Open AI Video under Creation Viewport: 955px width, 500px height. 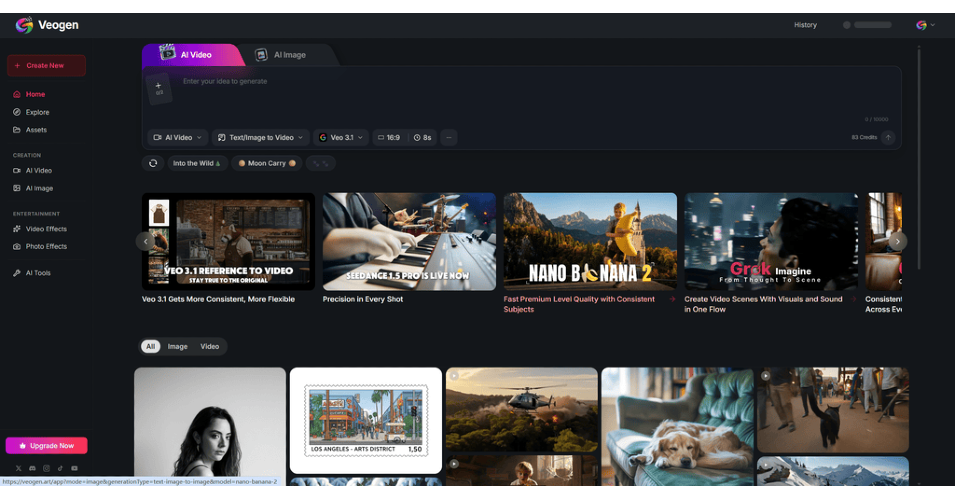point(33,171)
